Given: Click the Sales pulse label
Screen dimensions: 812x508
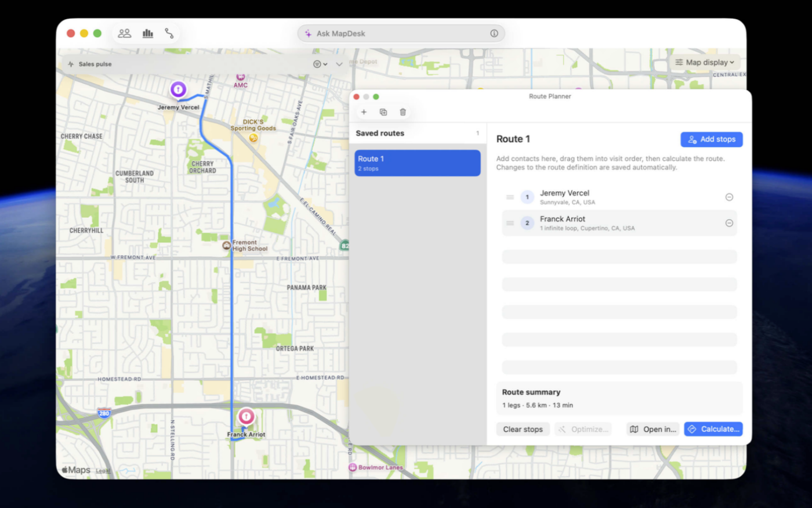Looking at the screenshot, I should pyautogui.click(x=95, y=64).
